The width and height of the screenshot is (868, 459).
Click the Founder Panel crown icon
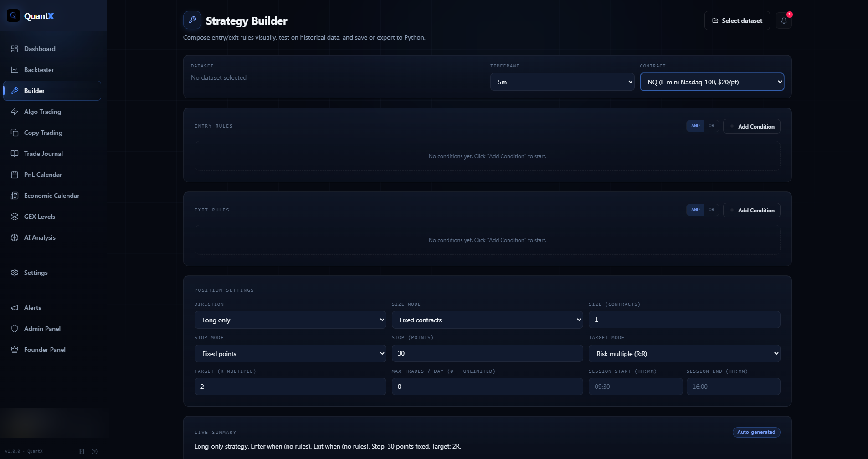click(15, 350)
